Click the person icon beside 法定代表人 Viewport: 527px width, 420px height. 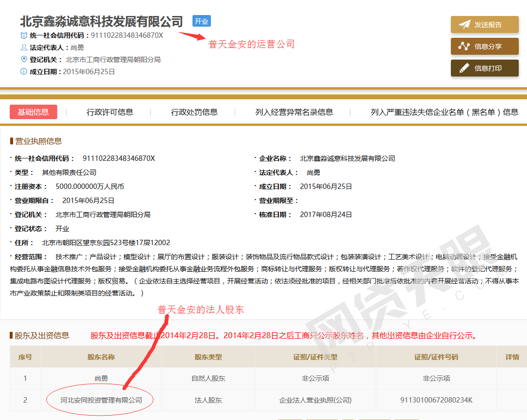click(24, 47)
